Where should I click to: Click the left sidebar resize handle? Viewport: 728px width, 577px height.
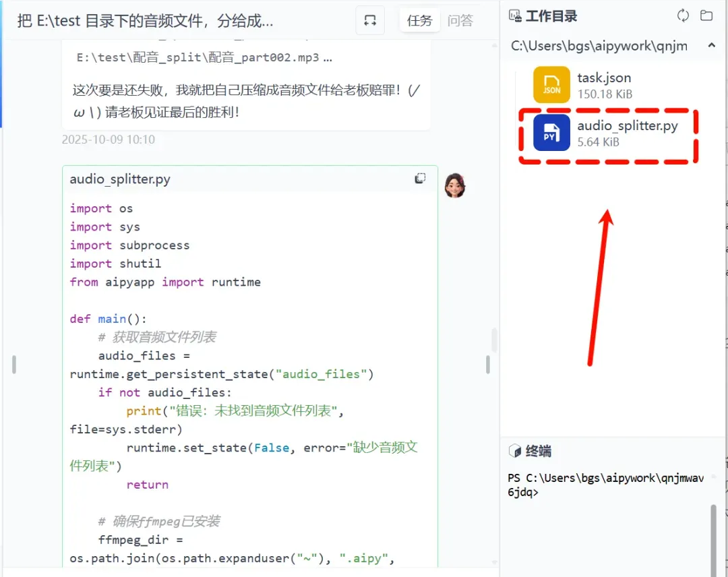click(14, 365)
